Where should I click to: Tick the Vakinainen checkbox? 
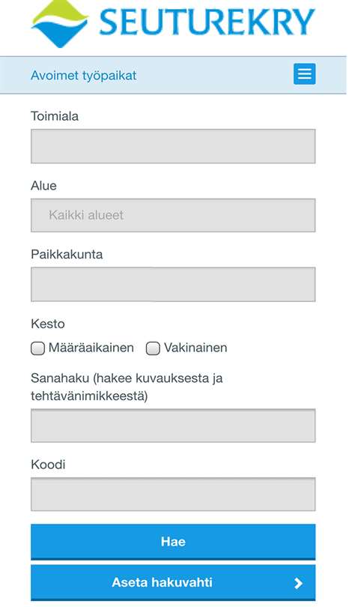[x=153, y=348]
